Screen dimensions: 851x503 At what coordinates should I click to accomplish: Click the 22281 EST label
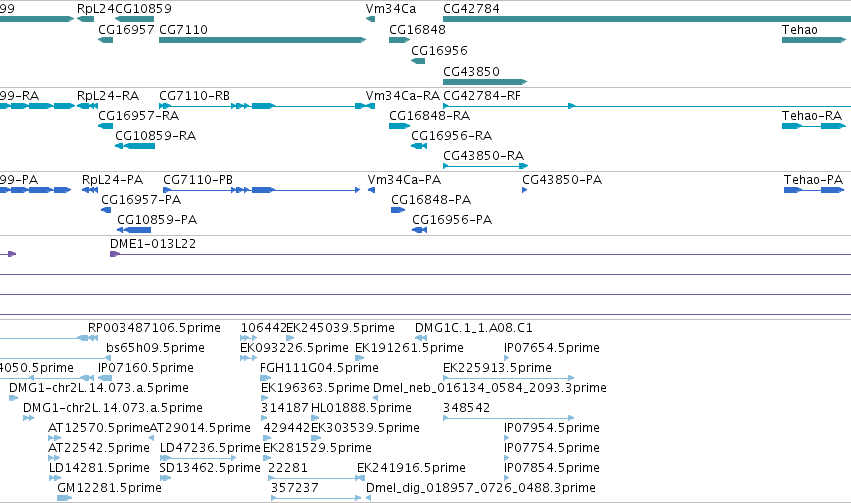288,468
